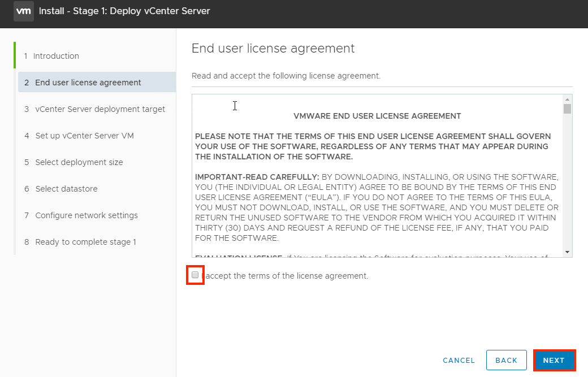Click the BACK button
Image resolution: width=588 pixels, height=377 pixels.
point(506,360)
